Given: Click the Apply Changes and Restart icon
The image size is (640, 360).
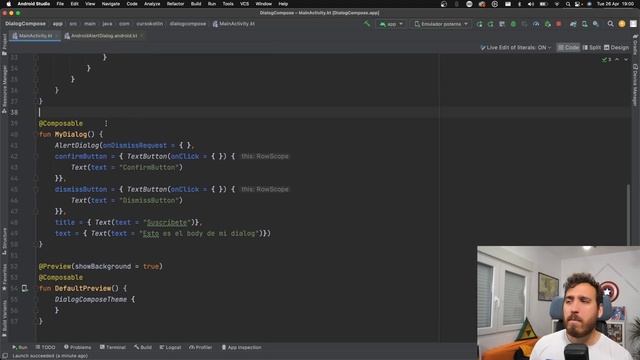Looking at the screenshot, I should pos(490,24).
